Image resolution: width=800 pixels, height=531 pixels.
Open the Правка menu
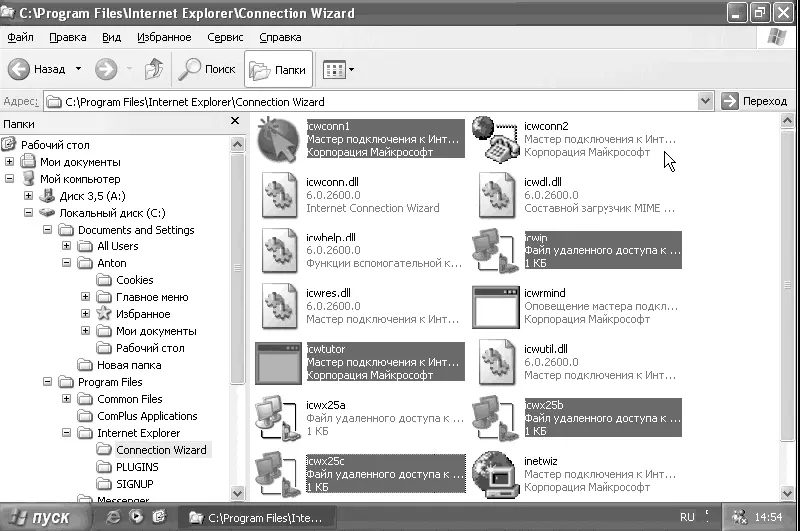pos(68,37)
